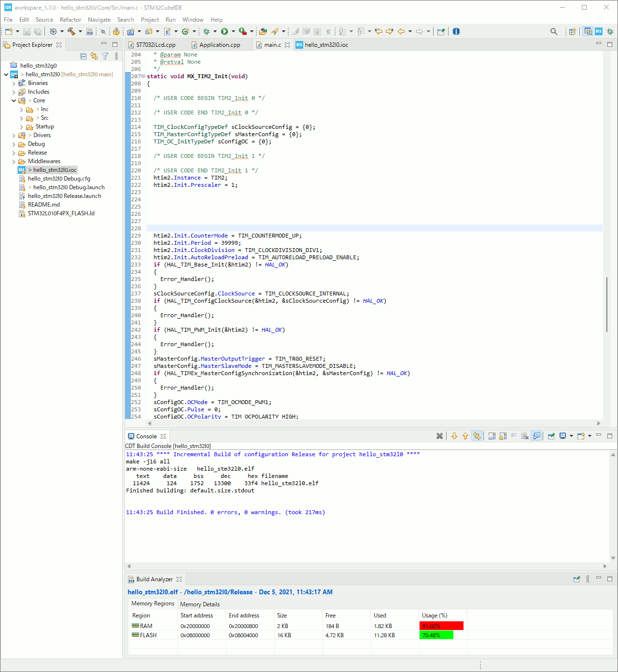Toggle Wrap Lines button in Console toolbar

514,436
